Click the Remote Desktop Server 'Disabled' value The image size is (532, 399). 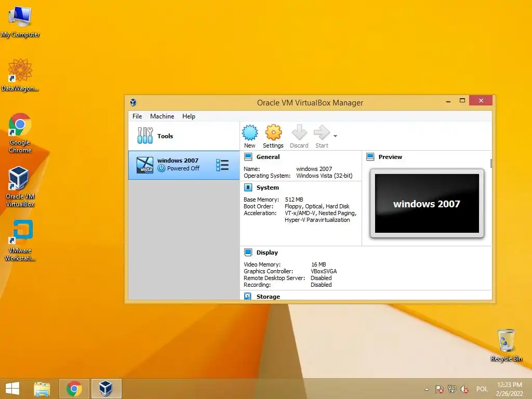coord(321,278)
